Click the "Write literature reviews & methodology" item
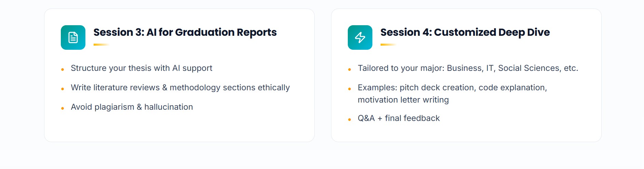Viewport: 644px width, 169px height. tap(180, 88)
